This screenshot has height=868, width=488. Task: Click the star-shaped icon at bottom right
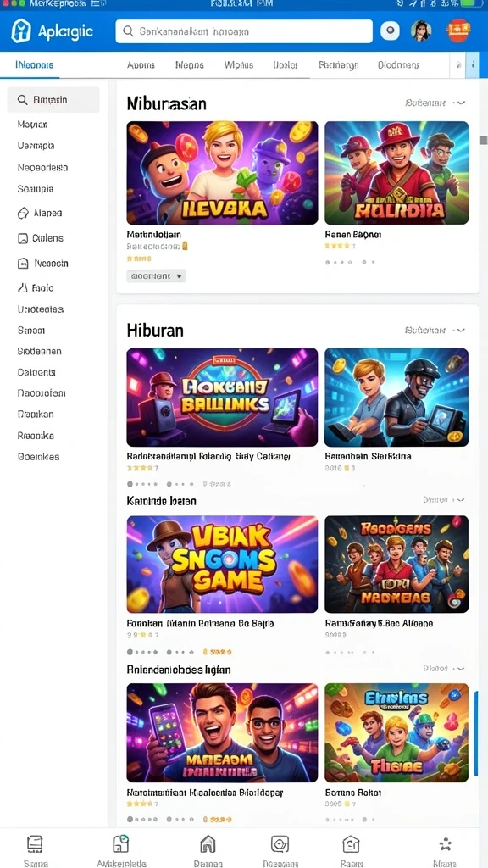coord(445,844)
